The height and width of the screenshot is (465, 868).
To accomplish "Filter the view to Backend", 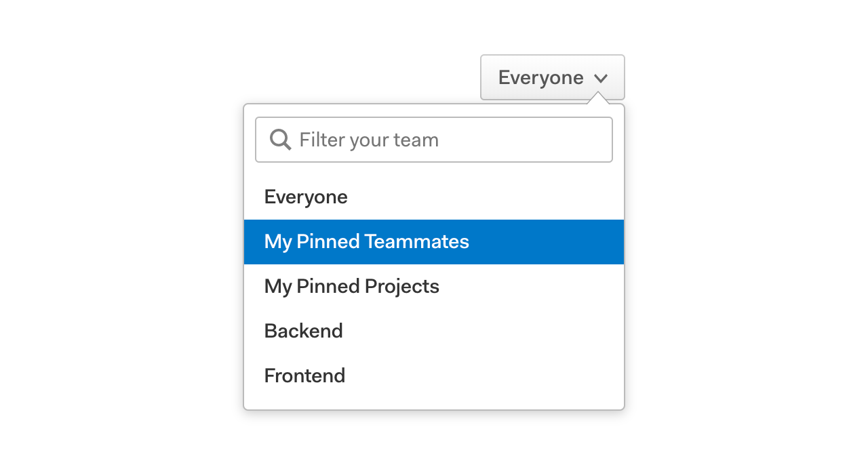I will (434, 331).
